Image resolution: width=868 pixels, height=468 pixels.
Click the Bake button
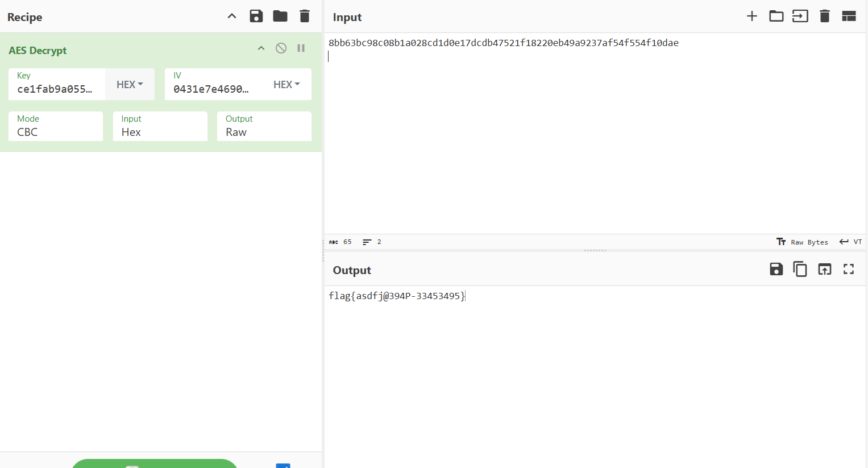coord(155,463)
